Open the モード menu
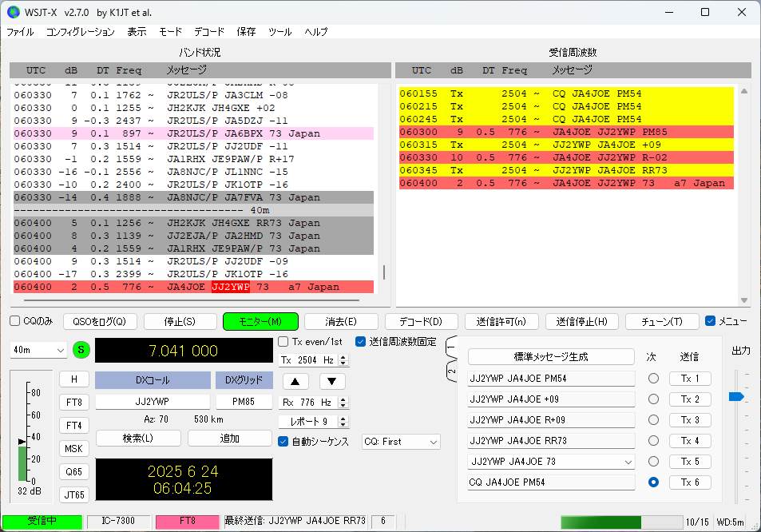The image size is (761, 532). (170, 32)
